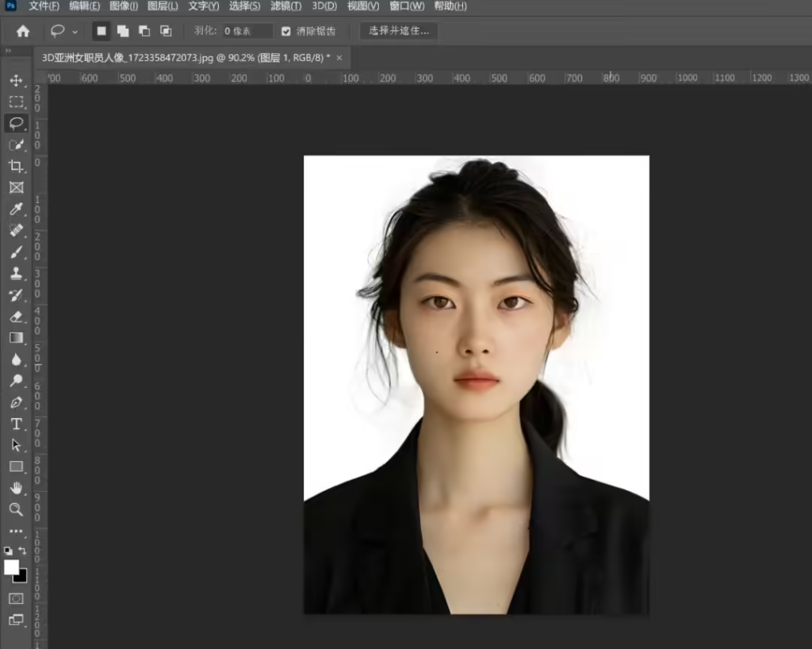Select the Rectangular Marquee tool
Viewport: 812px width, 649px height.
16,102
